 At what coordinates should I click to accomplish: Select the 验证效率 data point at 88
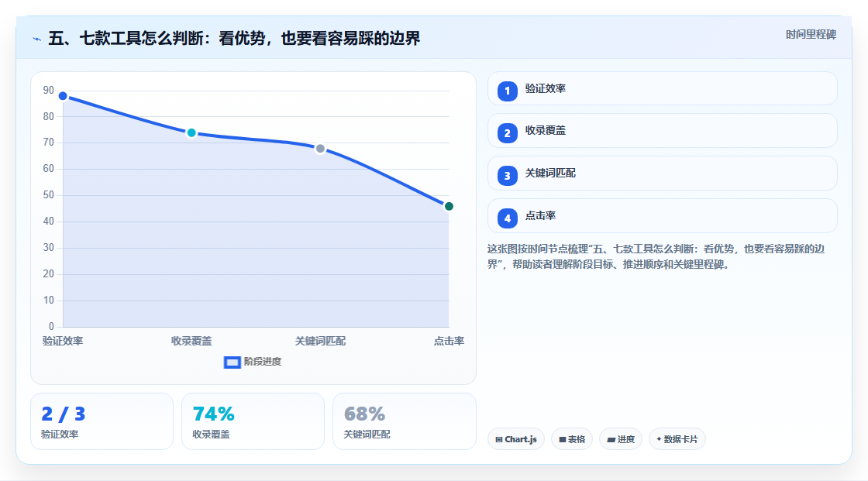click(63, 96)
